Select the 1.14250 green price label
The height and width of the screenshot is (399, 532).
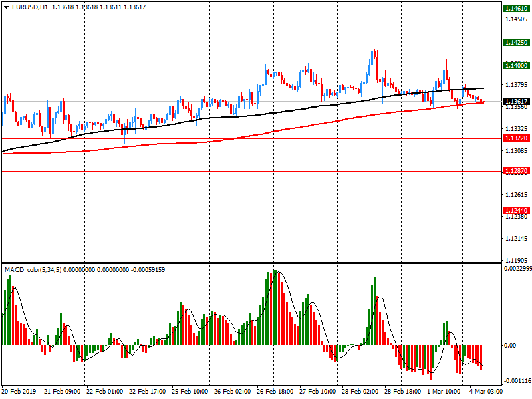pyautogui.click(x=516, y=42)
